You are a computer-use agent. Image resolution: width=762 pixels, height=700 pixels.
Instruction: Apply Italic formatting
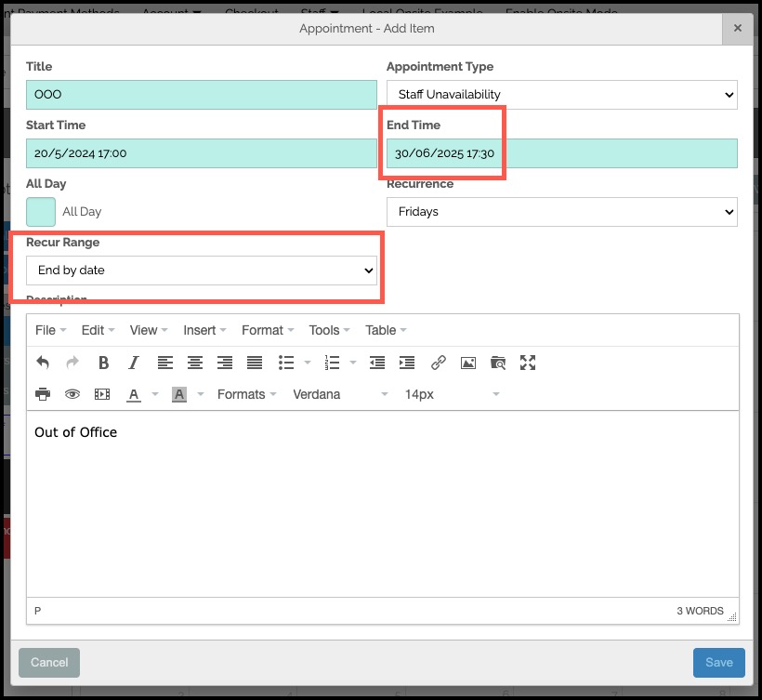pos(133,363)
